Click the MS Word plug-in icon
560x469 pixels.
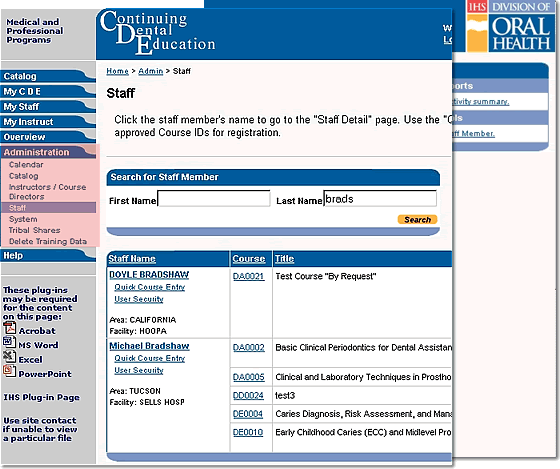(x=10, y=343)
